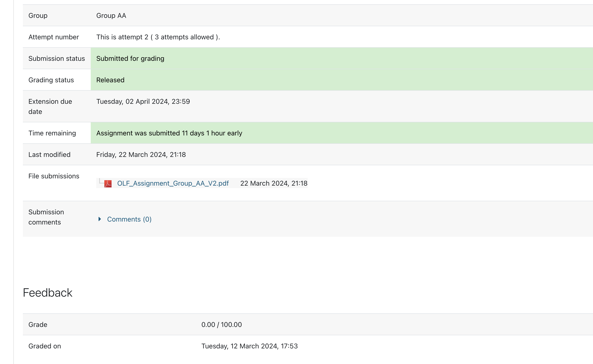Click the file tree connector beside PDF

click(x=101, y=182)
